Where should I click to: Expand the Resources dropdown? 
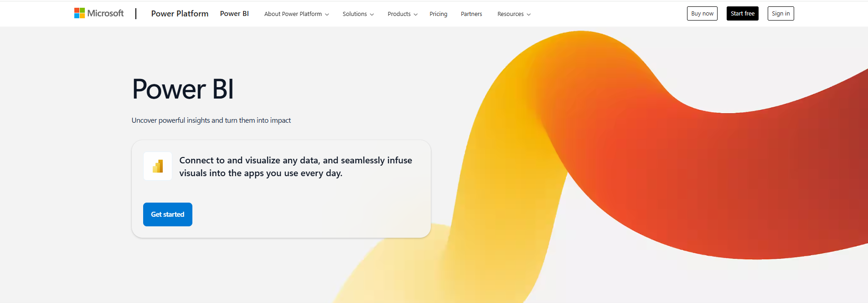tap(514, 14)
